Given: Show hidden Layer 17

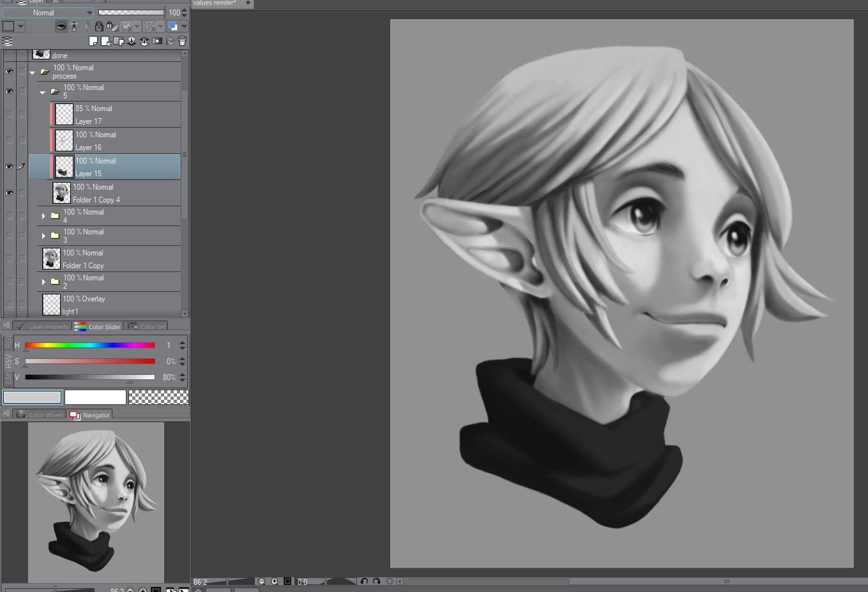Looking at the screenshot, I should [9, 114].
